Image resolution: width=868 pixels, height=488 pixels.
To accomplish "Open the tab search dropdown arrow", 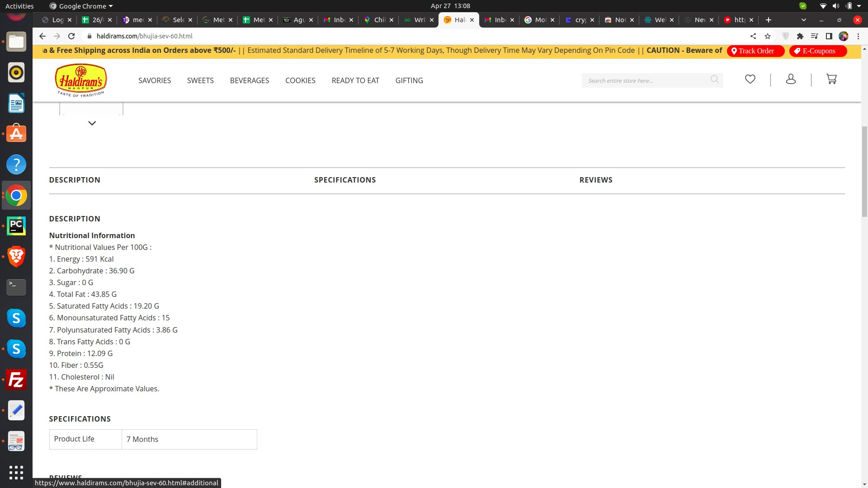I will (803, 20).
